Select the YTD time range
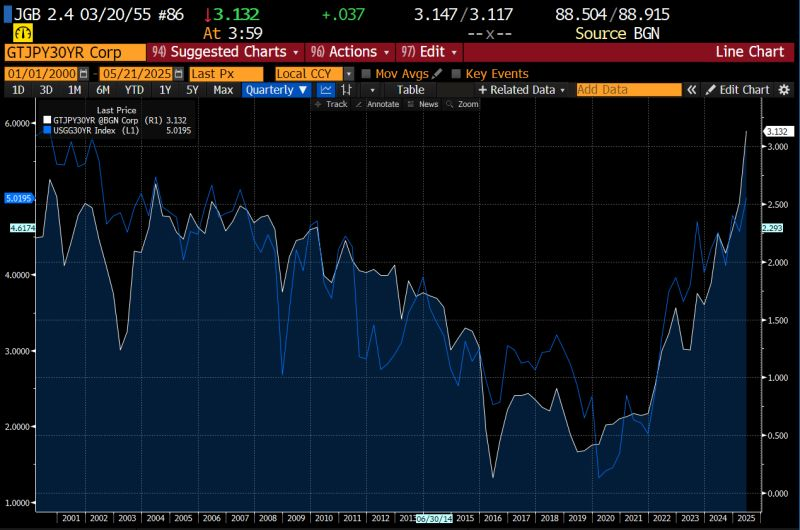 134,90
